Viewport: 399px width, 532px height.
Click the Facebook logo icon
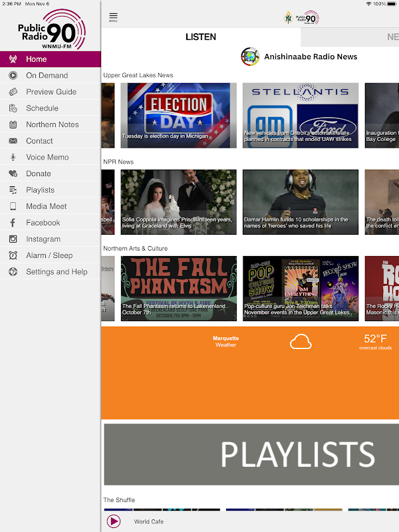point(13,223)
